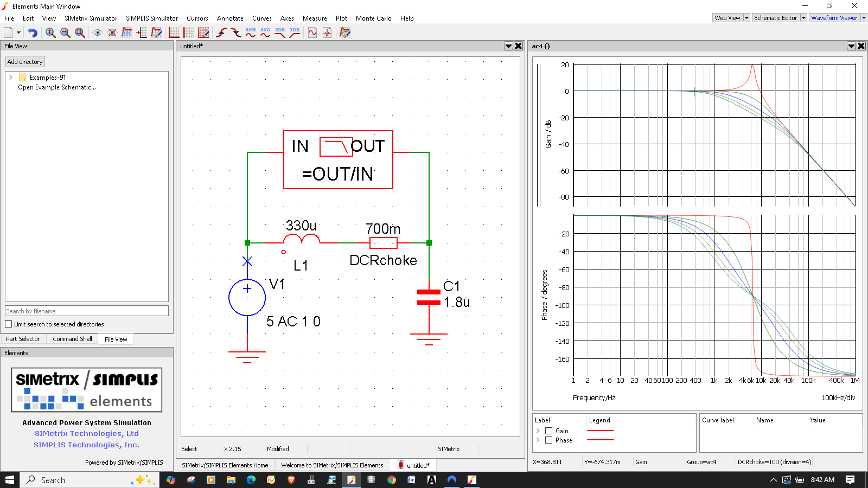Select the horizontal zoom magnifier icon

point(65,33)
